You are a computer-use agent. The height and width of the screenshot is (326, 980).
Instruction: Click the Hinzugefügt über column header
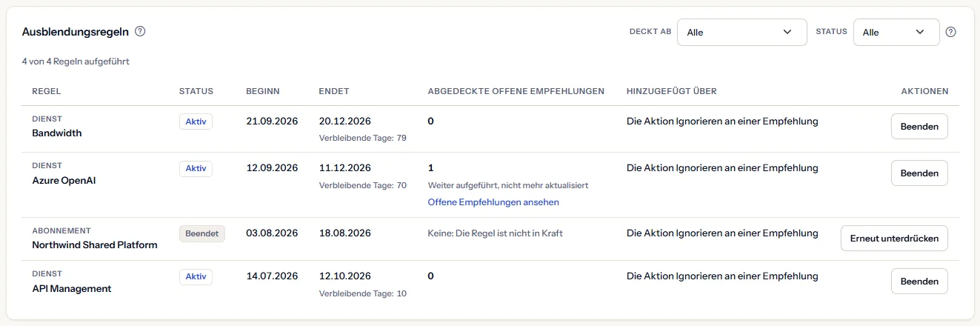tap(672, 91)
